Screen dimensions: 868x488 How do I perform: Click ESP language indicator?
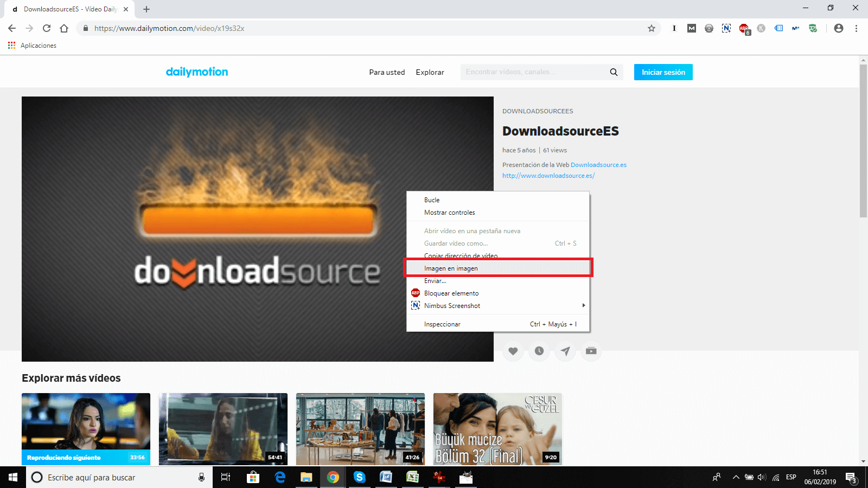tap(791, 477)
